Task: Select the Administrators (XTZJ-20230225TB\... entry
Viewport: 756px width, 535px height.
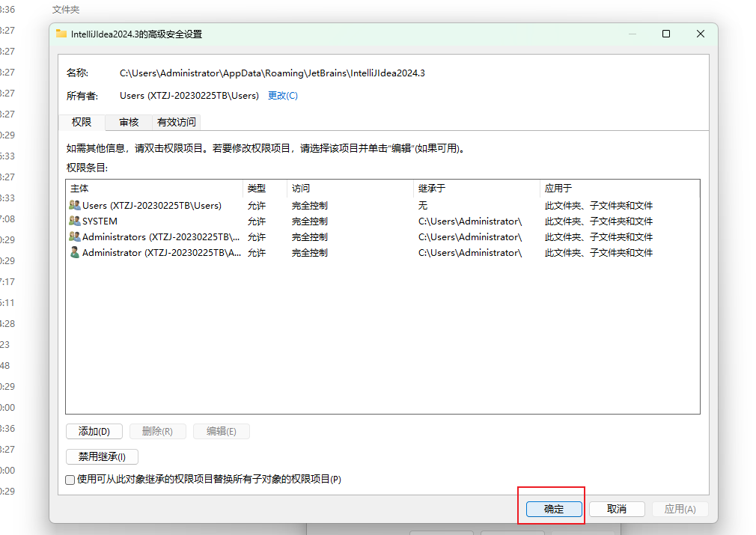Action: coord(382,237)
